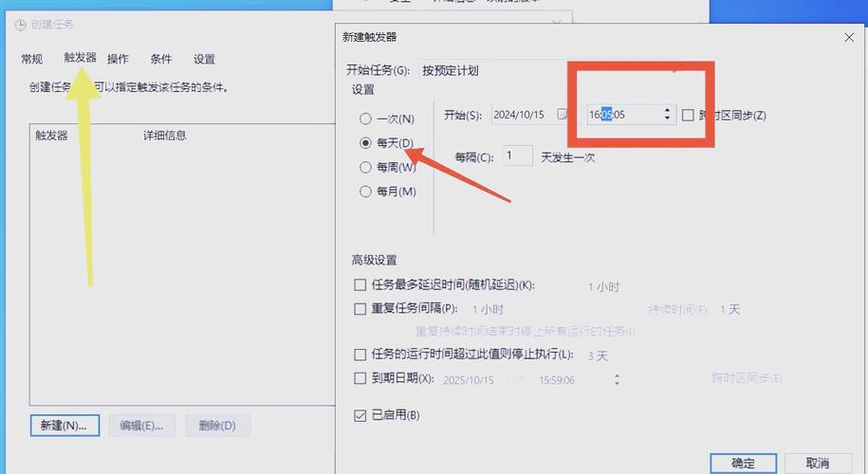The height and width of the screenshot is (474, 868).
Task: Switch to the 触发器 tab
Action: 81,58
